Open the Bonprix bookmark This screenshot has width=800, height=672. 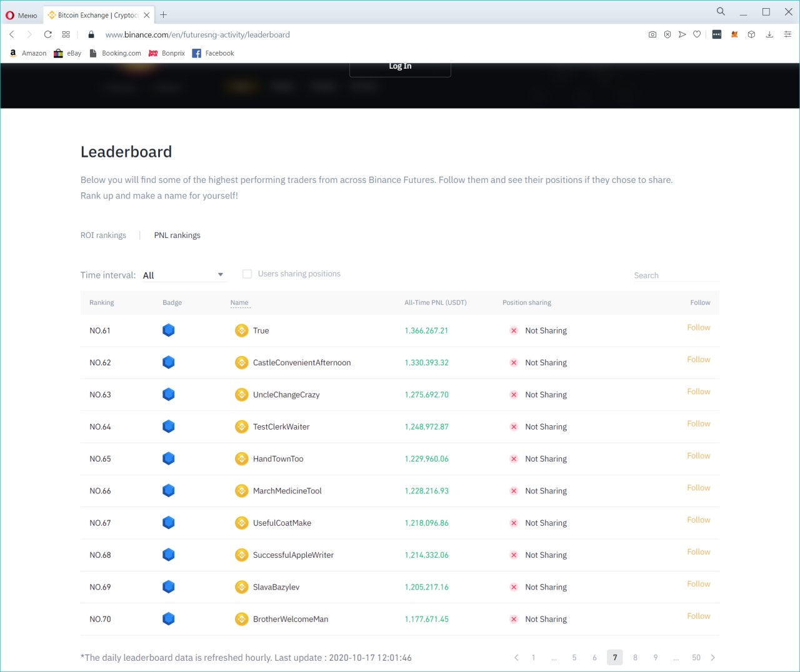pyautogui.click(x=166, y=53)
